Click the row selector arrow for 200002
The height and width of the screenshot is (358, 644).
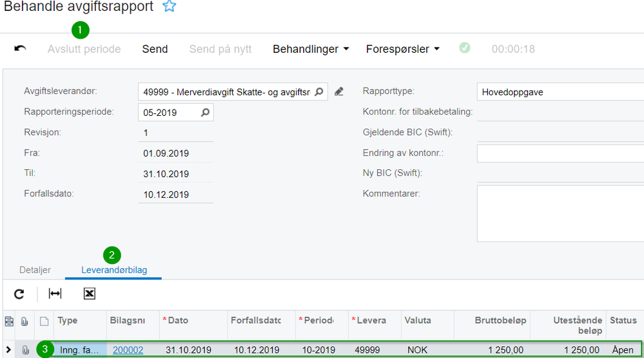8,350
